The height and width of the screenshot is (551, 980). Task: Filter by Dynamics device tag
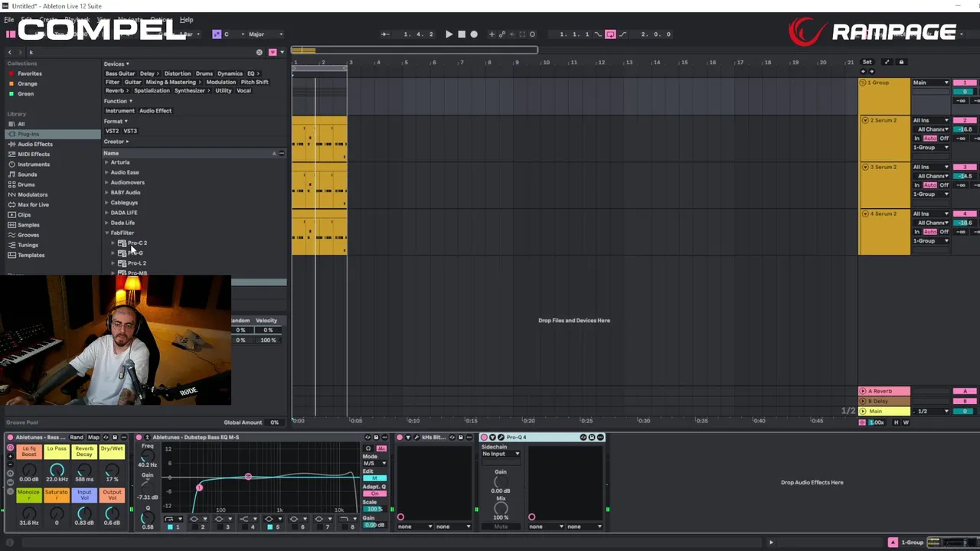point(230,73)
